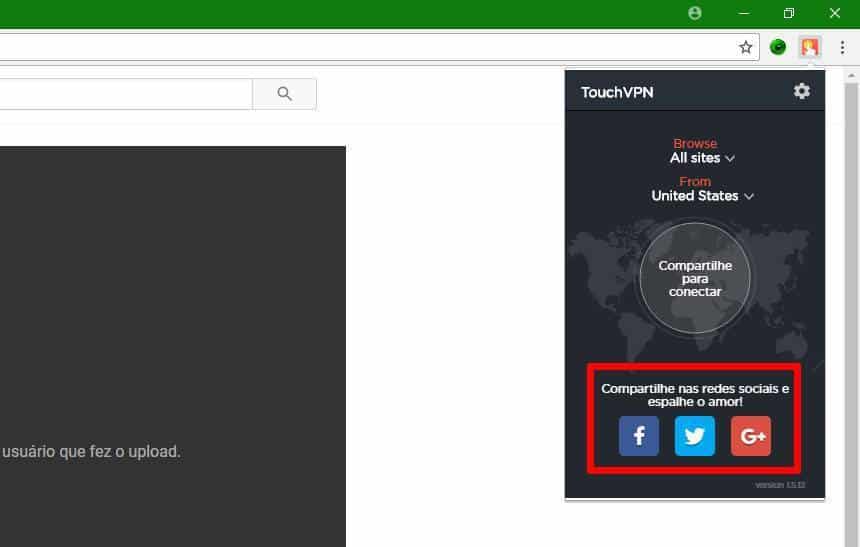The width and height of the screenshot is (860, 547).
Task: Bookmark this page with the star icon
Action: [745, 47]
